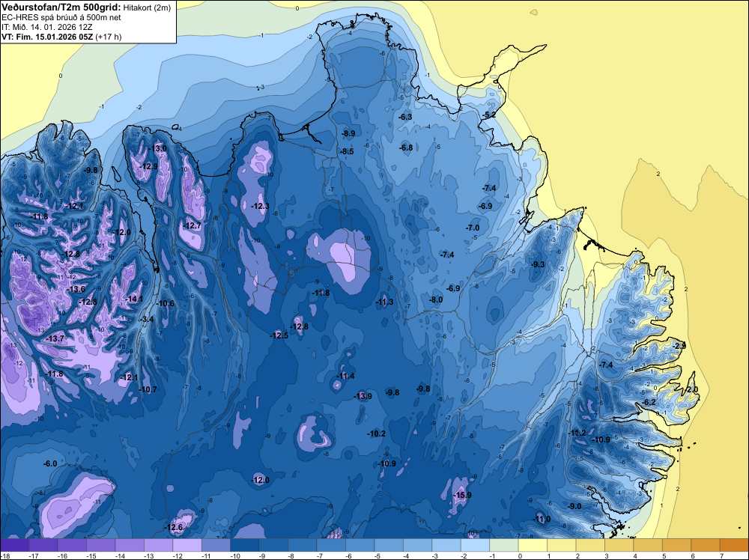Click the legend label "7"
749x560 pixels.
click(x=721, y=556)
